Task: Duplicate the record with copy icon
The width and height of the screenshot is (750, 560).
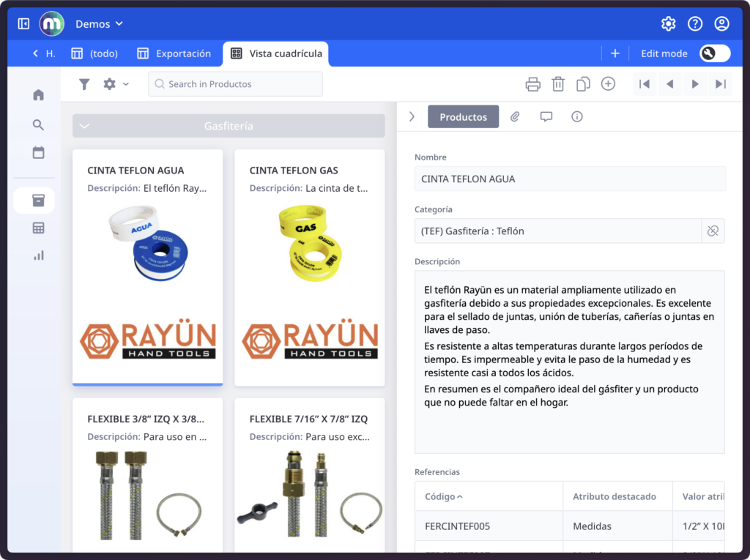Action: pos(583,84)
